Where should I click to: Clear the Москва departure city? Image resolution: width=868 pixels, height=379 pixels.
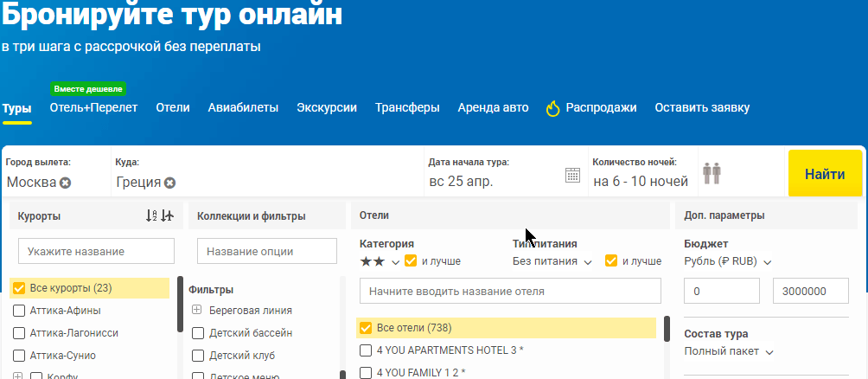coord(66,183)
